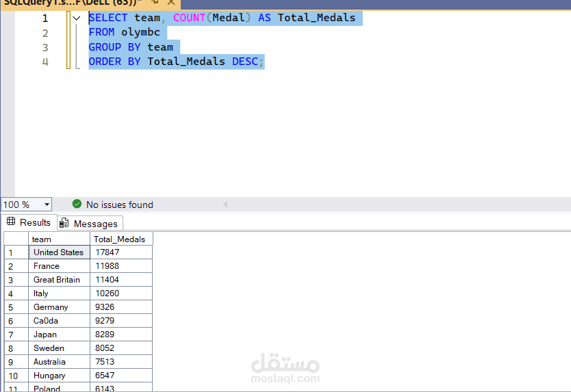Select the 17847 medals value
571x392 pixels.
coord(121,252)
